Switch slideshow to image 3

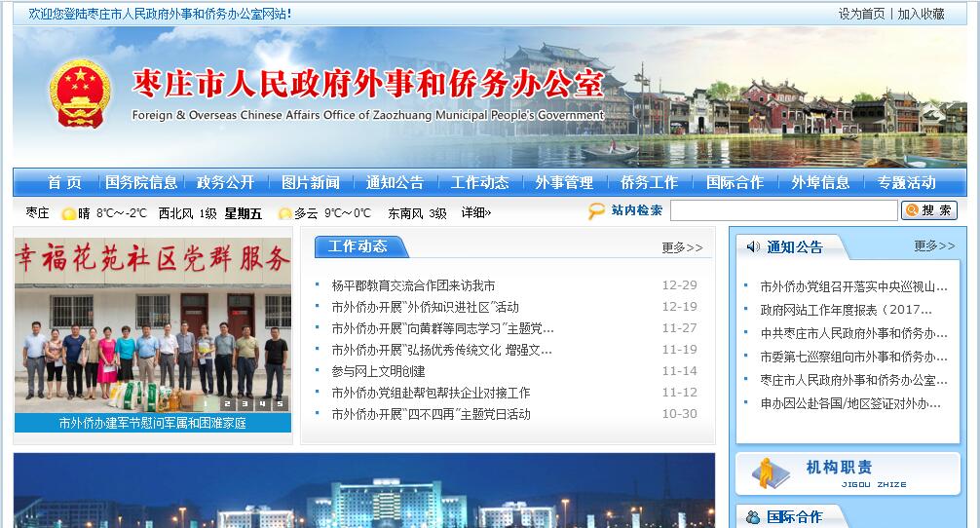pyautogui.click(x=245, y=402)
